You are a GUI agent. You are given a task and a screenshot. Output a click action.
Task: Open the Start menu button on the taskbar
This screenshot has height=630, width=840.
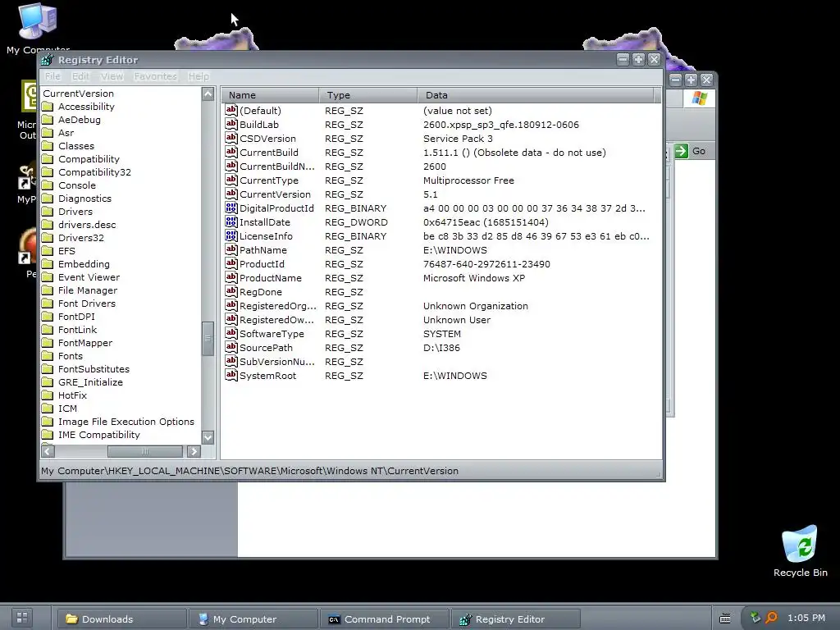tap(22, 619)
